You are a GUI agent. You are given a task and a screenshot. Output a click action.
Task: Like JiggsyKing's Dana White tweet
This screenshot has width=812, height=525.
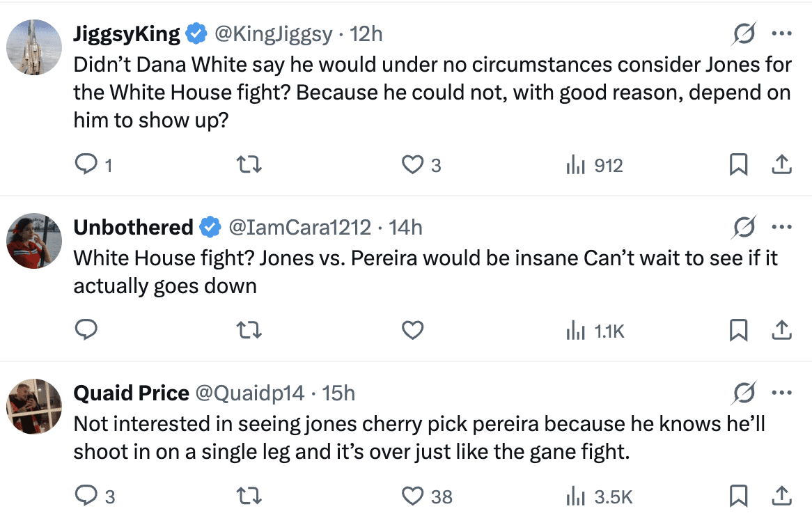(413, 165)
